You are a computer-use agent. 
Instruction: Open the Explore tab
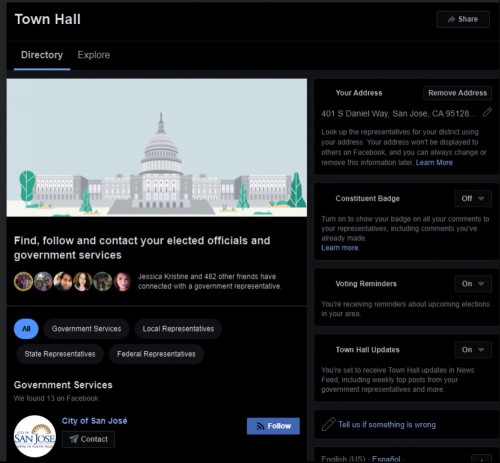click(x=94, y=55)
